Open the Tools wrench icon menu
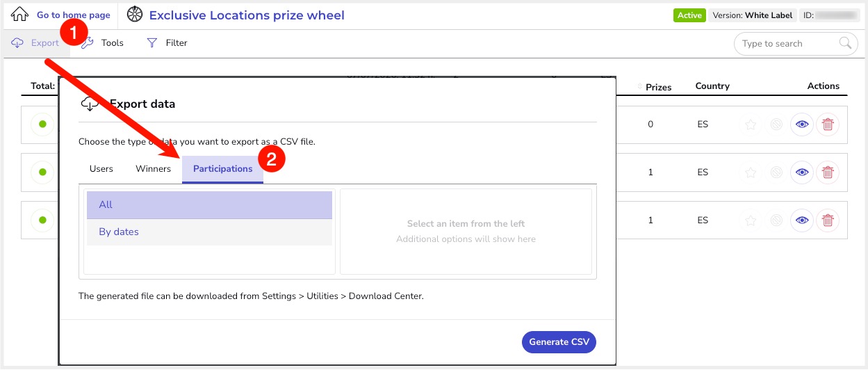The height and width of the screenshot is (370, 868). [88, 43]
